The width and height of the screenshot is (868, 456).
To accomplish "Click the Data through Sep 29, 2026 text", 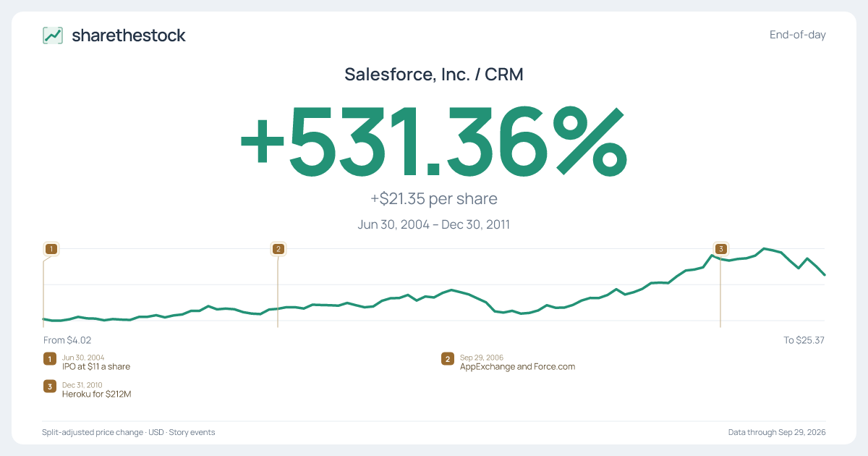I will click(777, 432).
